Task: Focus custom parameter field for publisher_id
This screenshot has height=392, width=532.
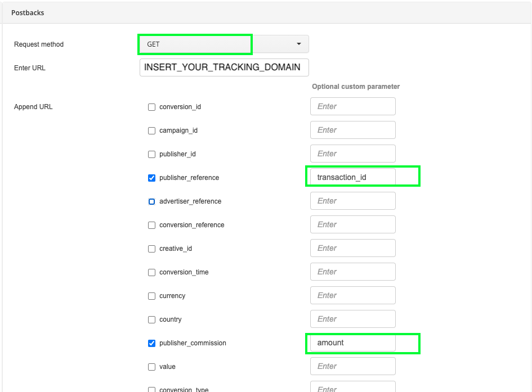Action: tap(353, 154)
